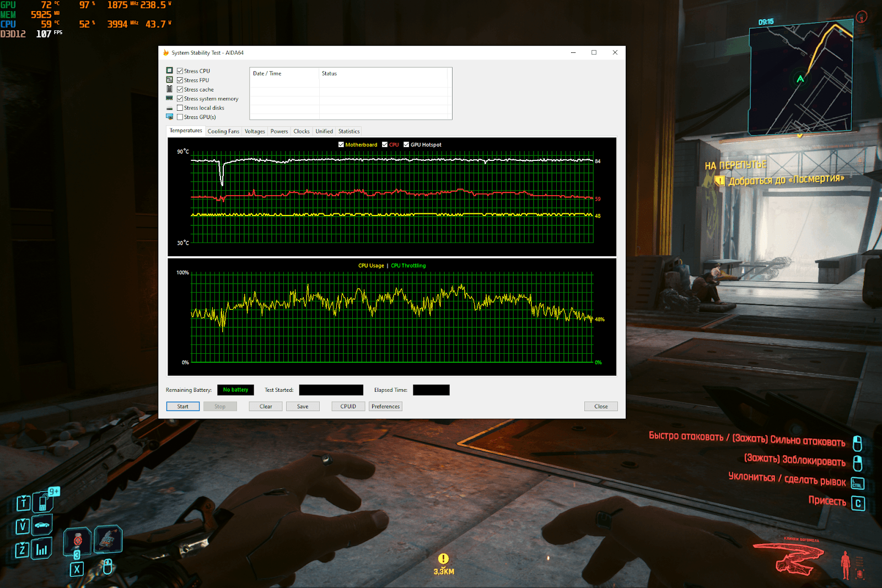This screenshot has width=882, height=588.
Task: Enable the Stress local disks checkbox
Action: 180,108
